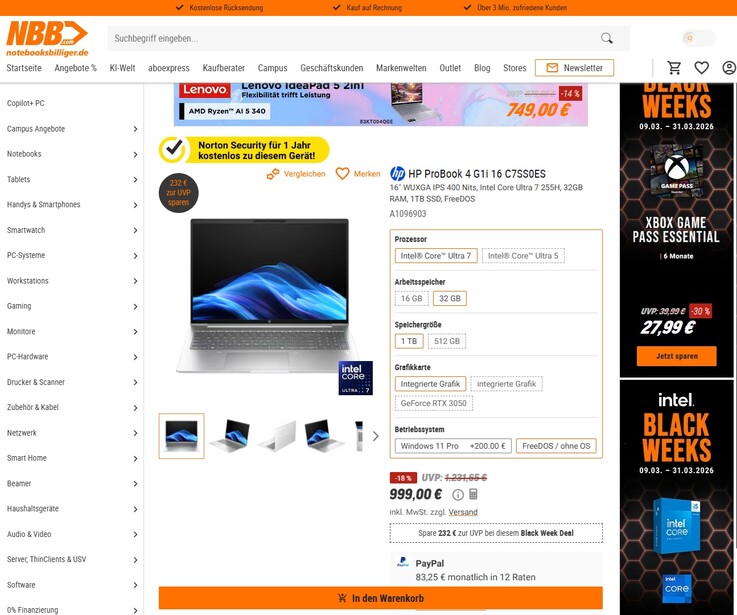This screenshot has width=737, height=615.
Task: Click the Merken heart icon
Action: pos(343,173)
